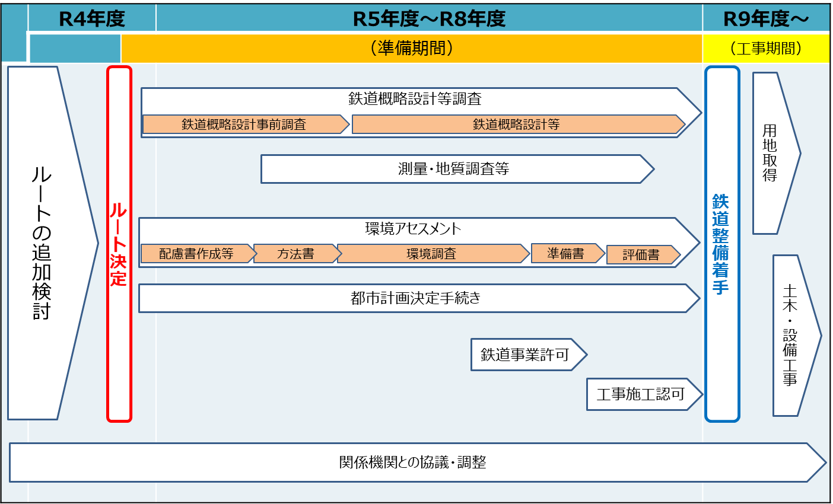
Task: Click the red ルート決定 box
Action: tap(119, 244)
